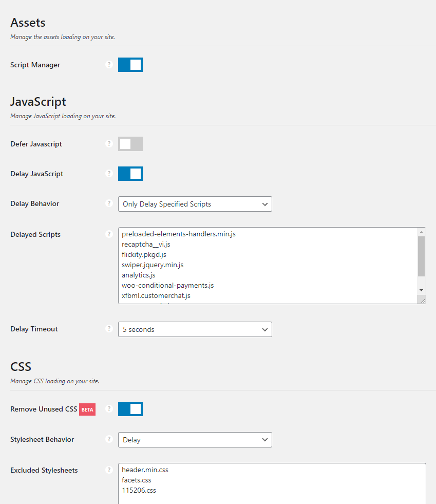Show help icon for Delayed Scripts

109,234
